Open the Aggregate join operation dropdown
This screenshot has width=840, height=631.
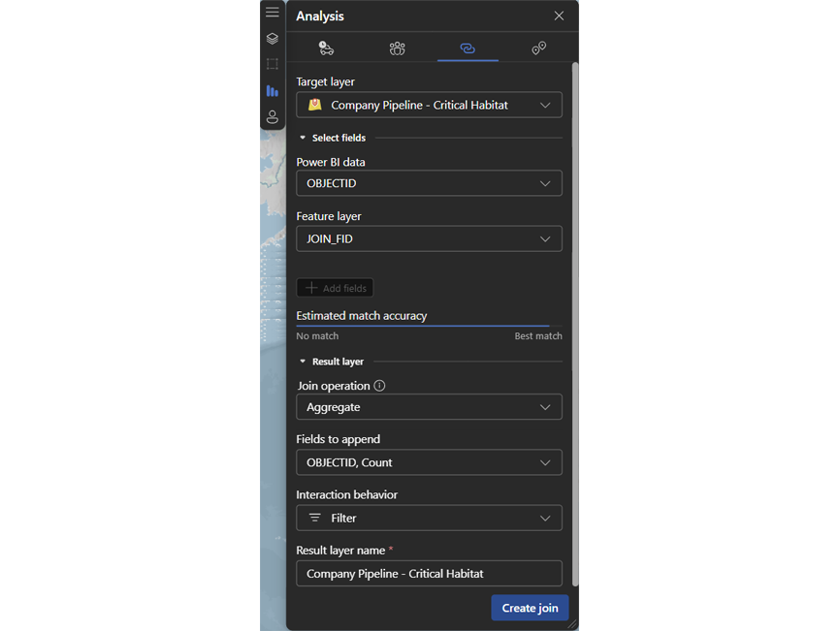click(429, 406)
